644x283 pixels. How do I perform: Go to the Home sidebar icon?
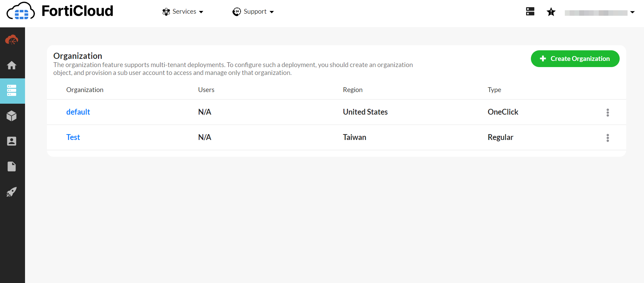(12, 65)
